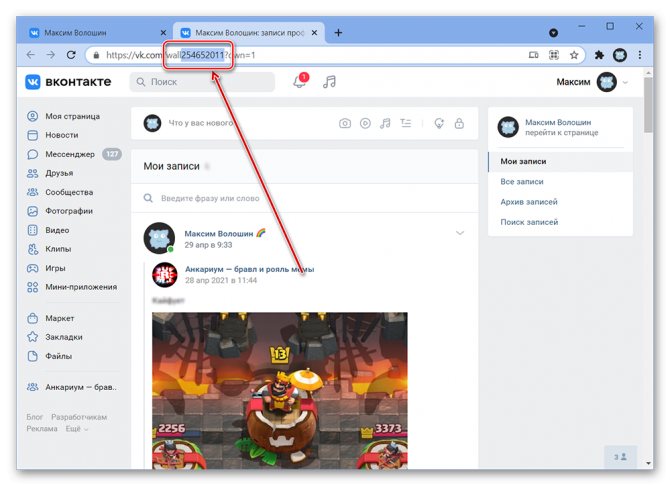Select the Максим Волошин: записи tab
The width and height of the screenshot is (670, 486).
(x=249, y=32)
